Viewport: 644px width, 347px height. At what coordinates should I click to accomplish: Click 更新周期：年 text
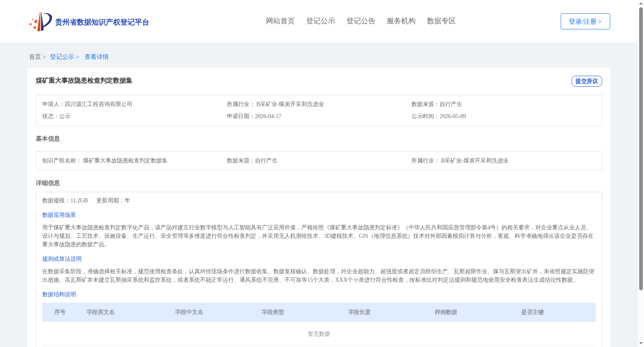point(113,200)
